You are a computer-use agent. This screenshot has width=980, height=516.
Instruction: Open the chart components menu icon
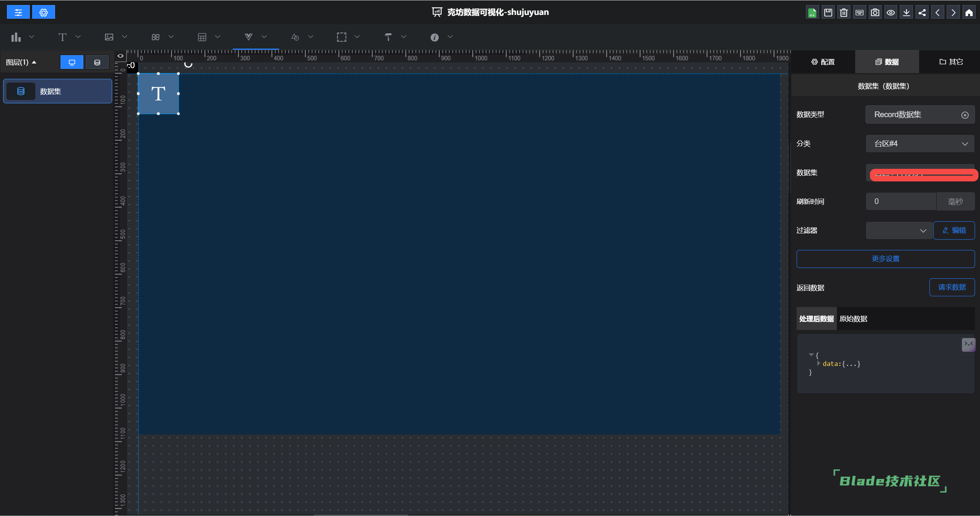(16, 37)
